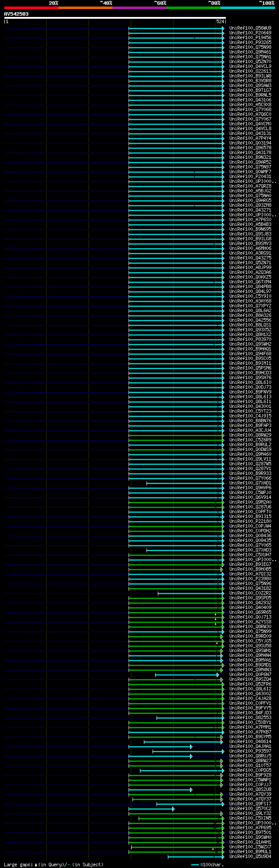
Task: Click hit UniRef100_A3RG91
Action: pos(250,253)
